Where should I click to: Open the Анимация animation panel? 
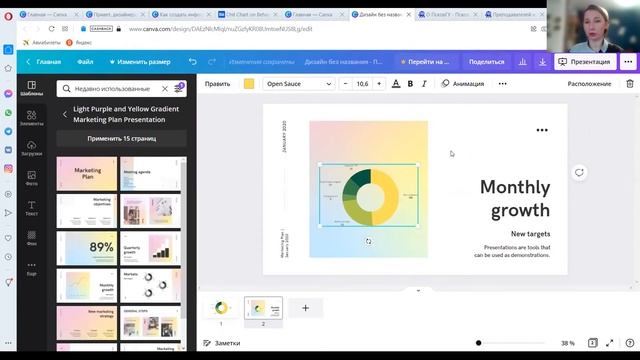(x=462, y=84)
